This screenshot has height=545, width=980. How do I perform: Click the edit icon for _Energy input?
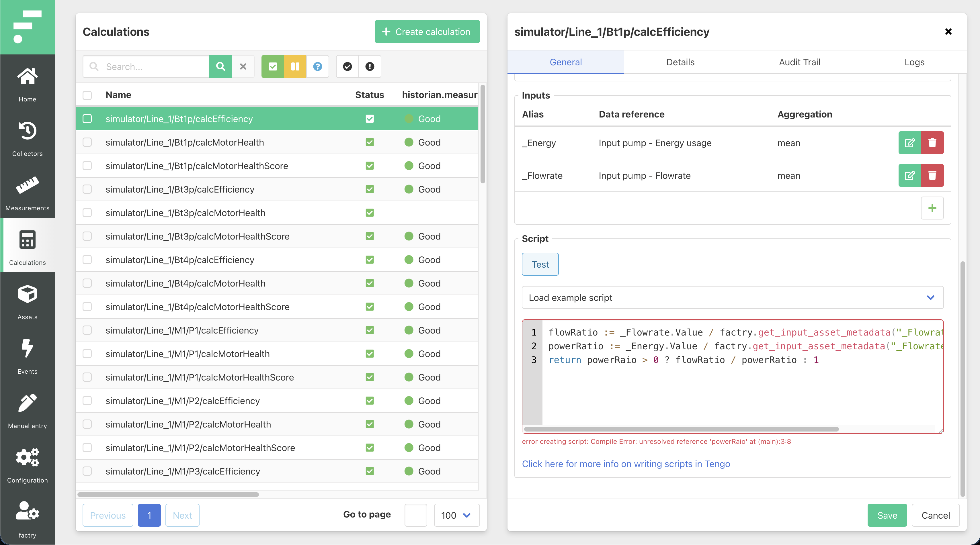[x=909, y=143]
